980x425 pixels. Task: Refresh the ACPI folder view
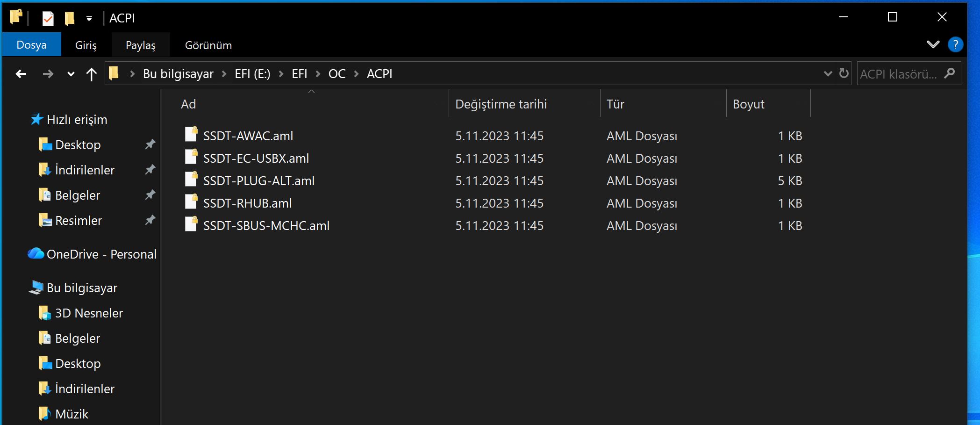point(844,73)
